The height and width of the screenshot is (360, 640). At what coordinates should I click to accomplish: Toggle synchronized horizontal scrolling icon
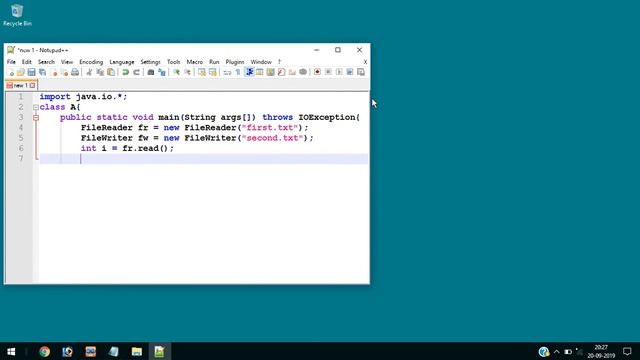click(213, 72)
